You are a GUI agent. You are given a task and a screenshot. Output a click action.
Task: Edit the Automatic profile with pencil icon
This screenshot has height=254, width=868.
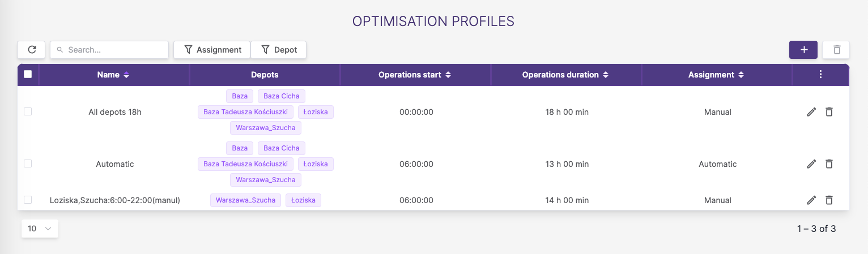[x=811, y=164]
